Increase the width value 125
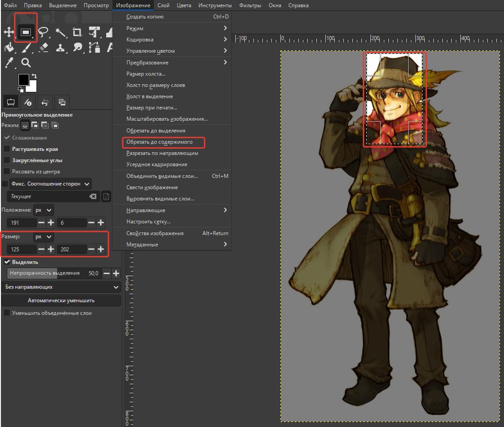This screenshot has height=427, width=504. click(x=51, y=250)
